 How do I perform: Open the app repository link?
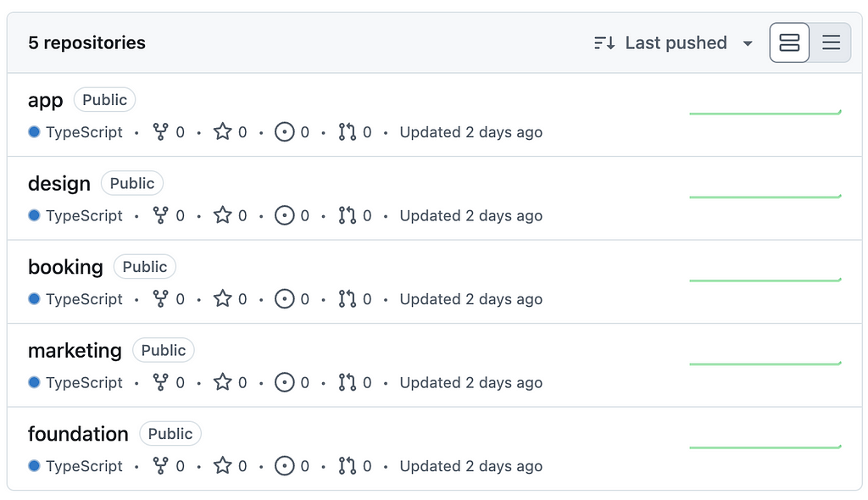pyautogui.click(x=46, y=101)
